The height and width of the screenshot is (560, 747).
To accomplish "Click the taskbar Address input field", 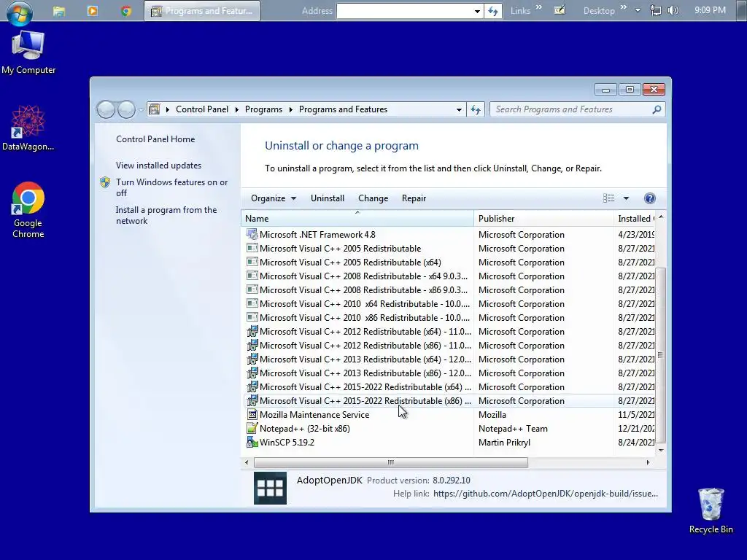I will [x=404, y=11].
